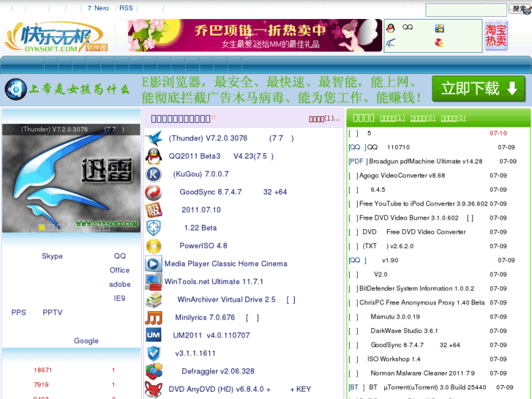Click the icon beside 2011.07.10 entry

click(x=154, y=210)
